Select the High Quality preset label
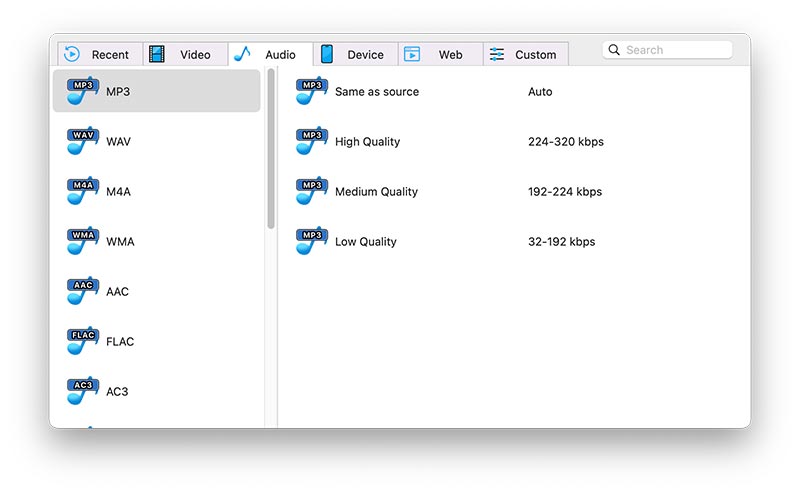This screenshot has height=493, width=800. click(367, 142)
